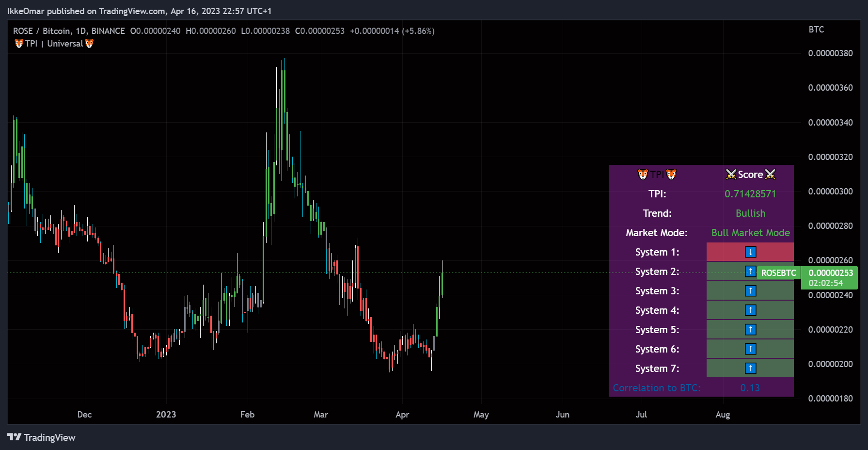This screenshot has width=868, height=450.
Task: Click the 'Apr' time axis label
Action: click(x=402, y=415)
